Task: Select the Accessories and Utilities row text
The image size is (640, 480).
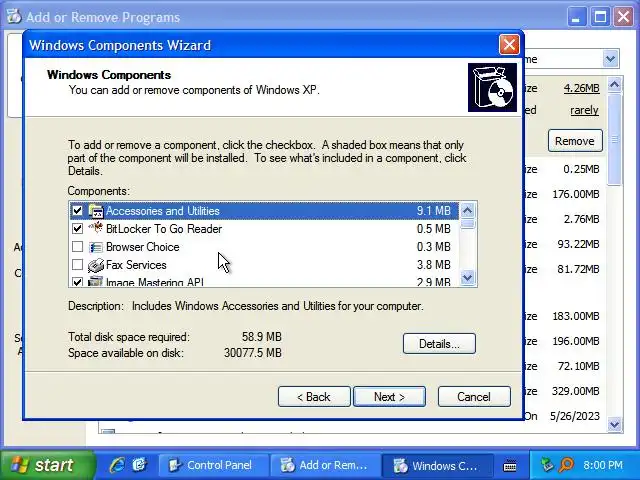Action: tap(163, 211)
